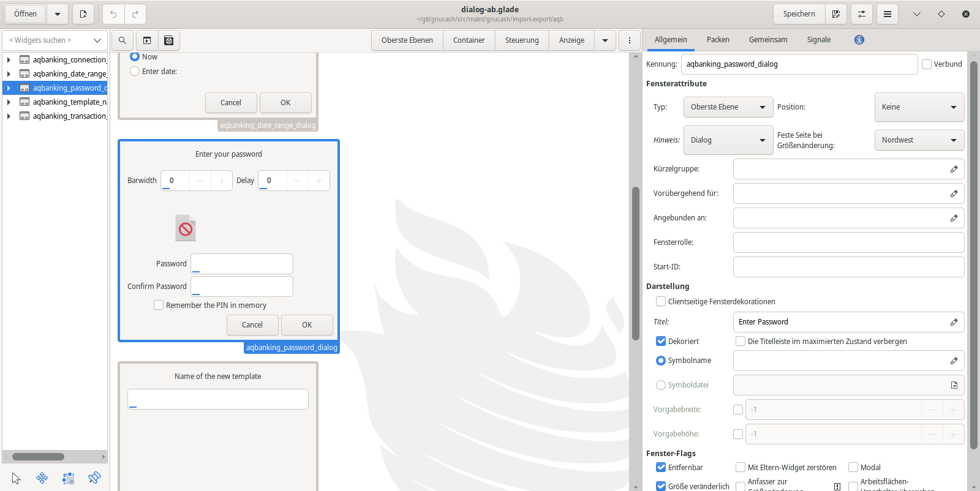Screen dimensions: 980x491
Task: Select the pointer selection tool
Action: (x=16, y=478)
